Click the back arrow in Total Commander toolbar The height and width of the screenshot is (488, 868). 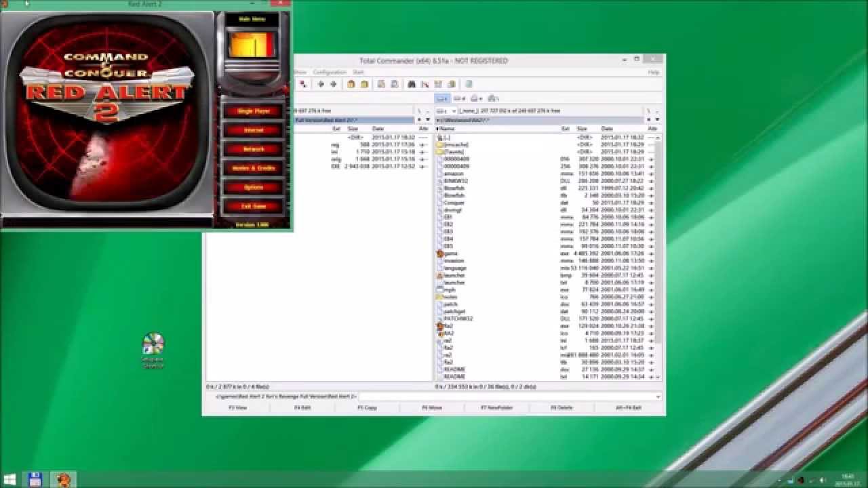point(321,84)
